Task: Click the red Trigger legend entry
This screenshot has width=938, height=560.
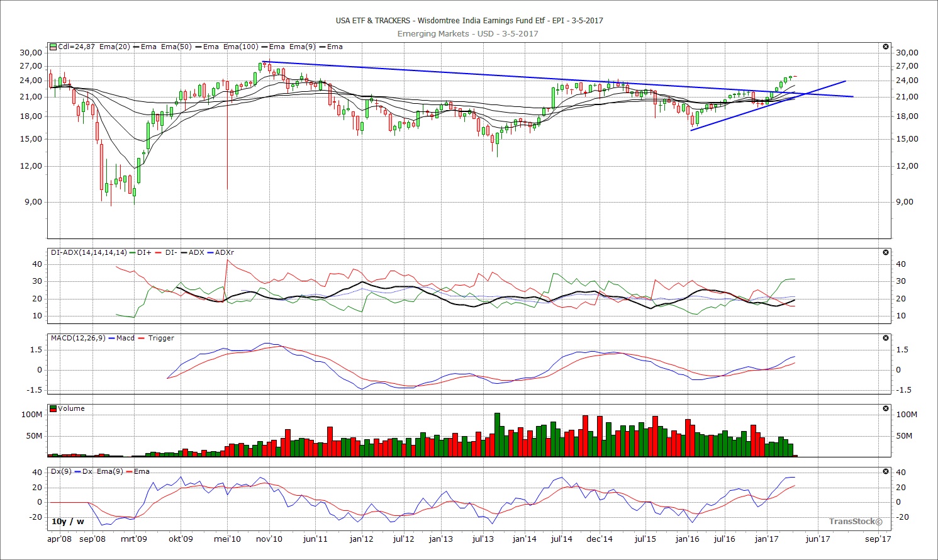Action: (156, 338)
